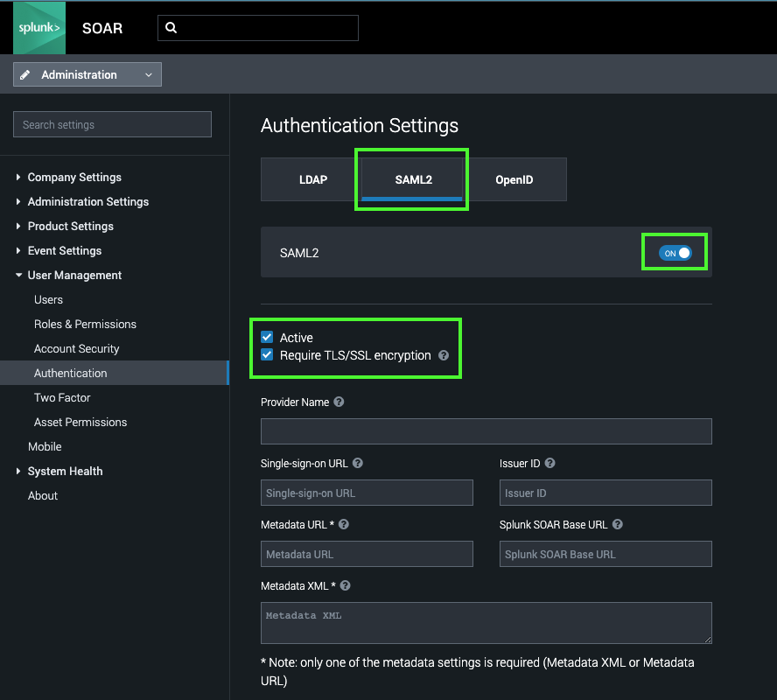Image resolution: width=777 pixels, height=700 pixels.
Task: Uncheck the Active checkbox
Action: tap(267, 338)
